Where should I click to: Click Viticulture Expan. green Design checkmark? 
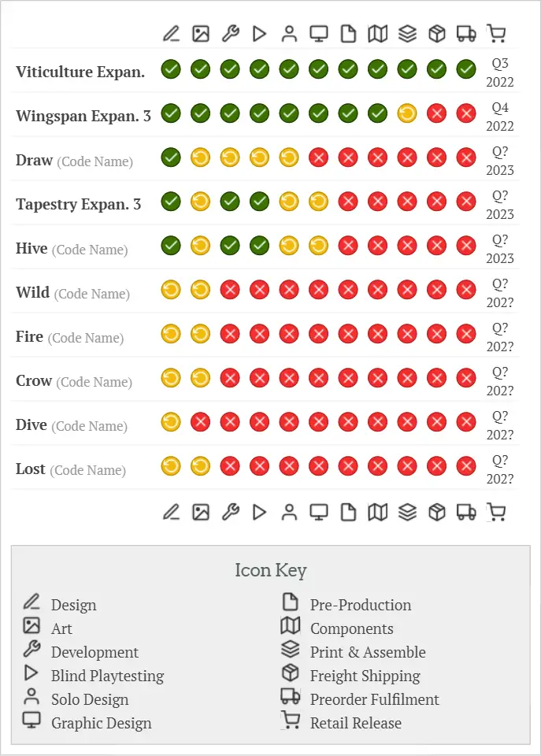(171, 69)
